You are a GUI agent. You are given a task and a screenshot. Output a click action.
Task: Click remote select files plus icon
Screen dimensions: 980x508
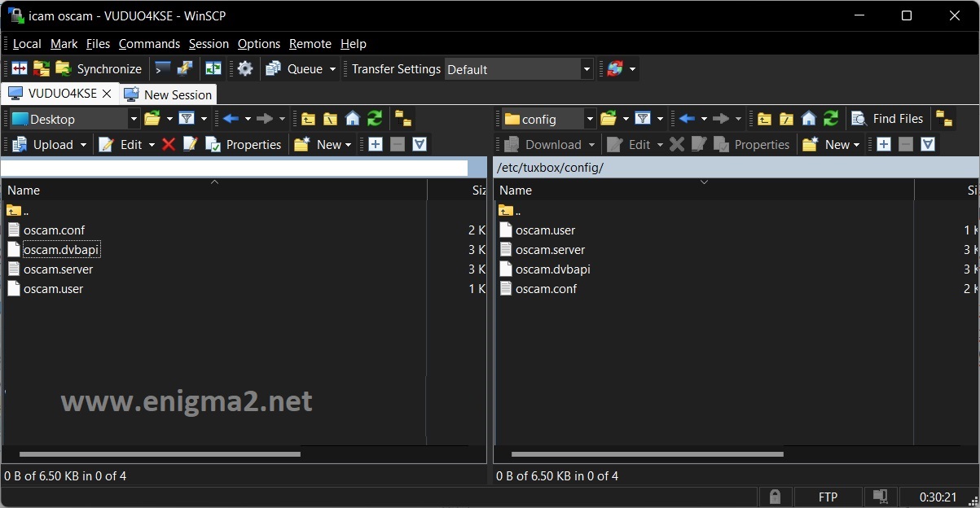coord(883,144)
